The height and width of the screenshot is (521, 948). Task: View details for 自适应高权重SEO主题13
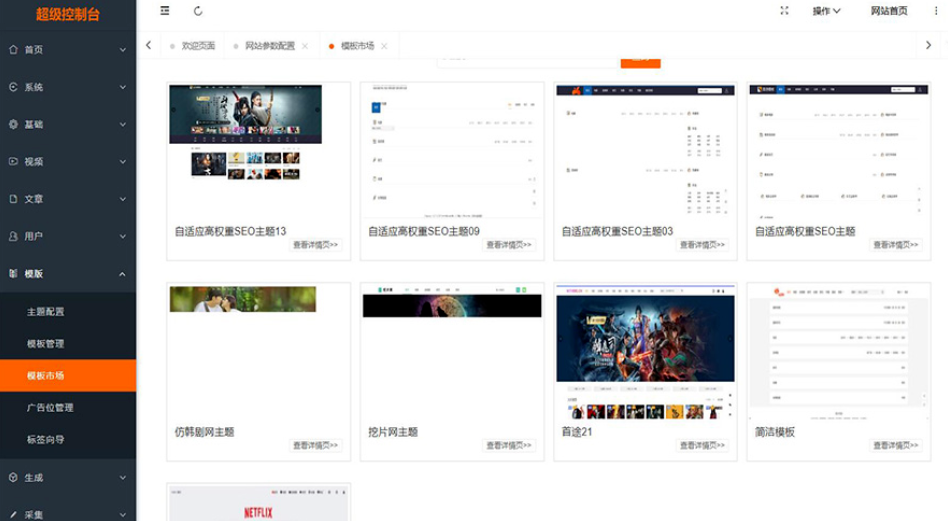pyautogui.click(x=316, y=245)
